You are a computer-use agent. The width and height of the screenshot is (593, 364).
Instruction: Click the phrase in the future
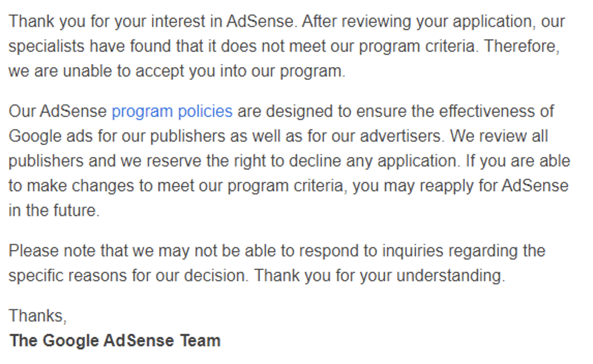pyautogui.click(x=54, y=210)
